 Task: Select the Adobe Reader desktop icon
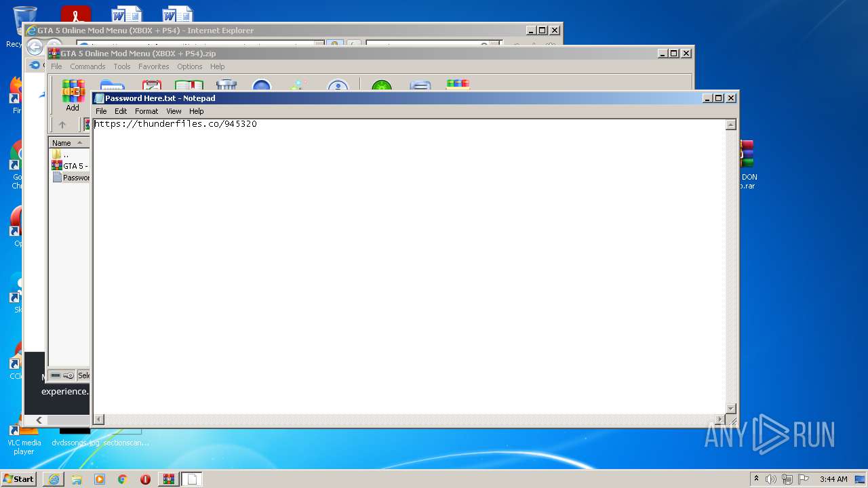75,14
